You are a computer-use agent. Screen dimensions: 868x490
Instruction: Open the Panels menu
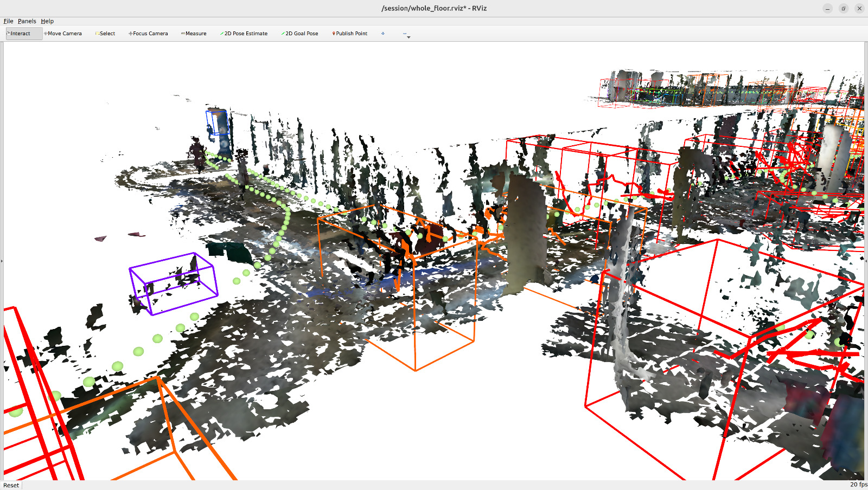[27, 21]
